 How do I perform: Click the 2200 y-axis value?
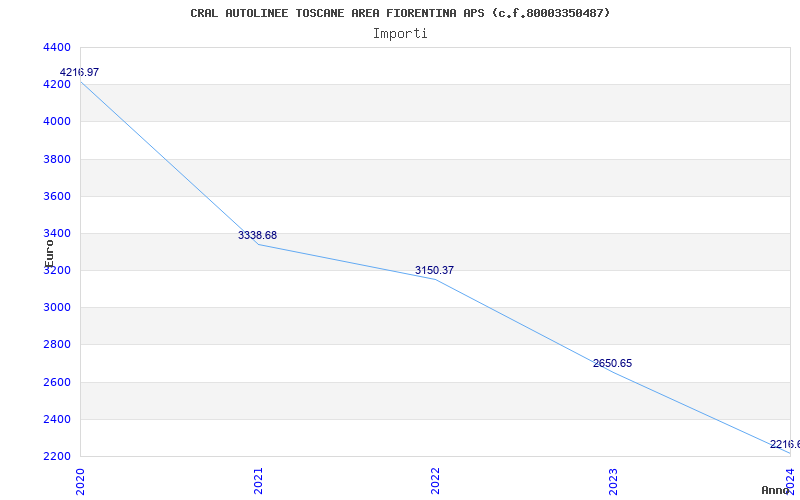[x=58, y=457]
